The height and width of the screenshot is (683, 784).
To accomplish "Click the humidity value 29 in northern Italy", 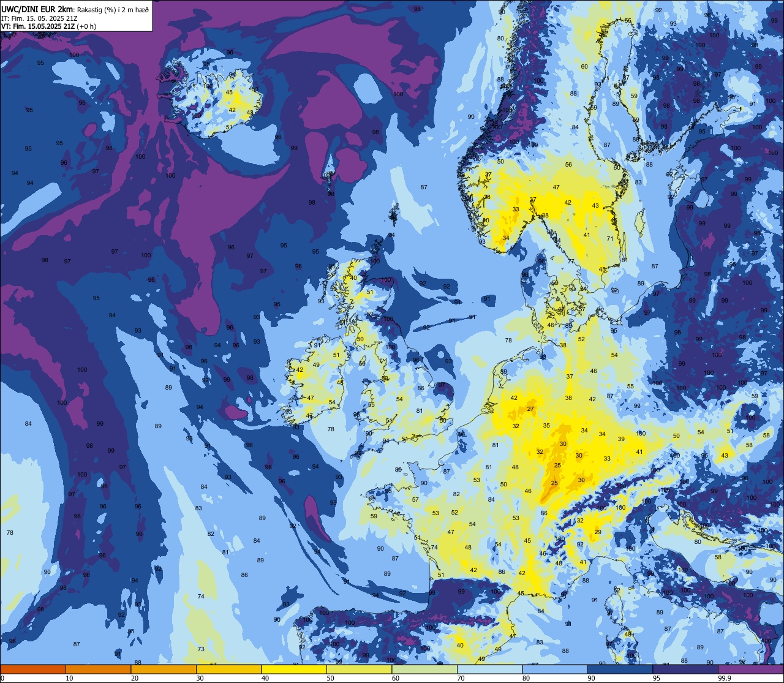I will [598, 532].
